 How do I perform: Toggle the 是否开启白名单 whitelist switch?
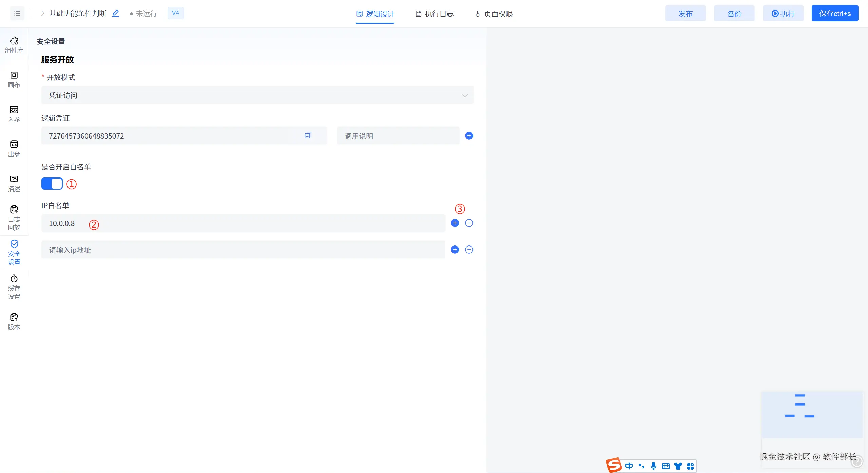point(52,183)
